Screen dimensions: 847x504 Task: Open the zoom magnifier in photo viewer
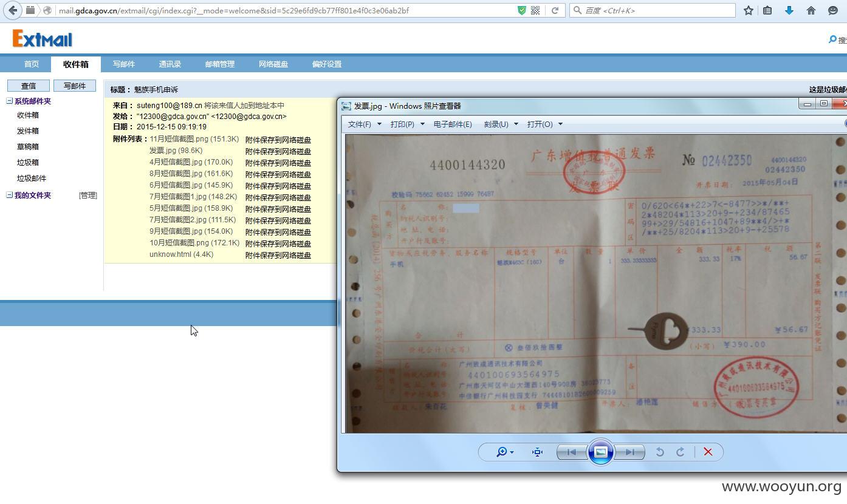click(x=501, y=452)
